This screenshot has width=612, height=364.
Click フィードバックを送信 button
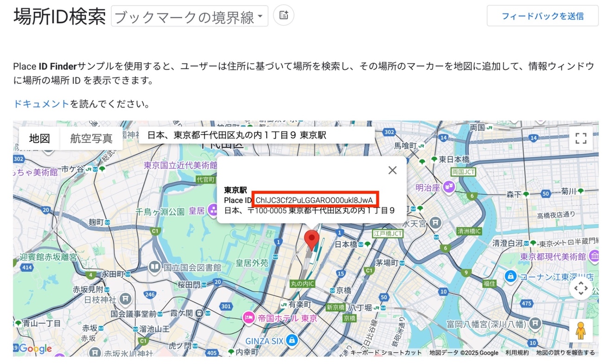542,16
